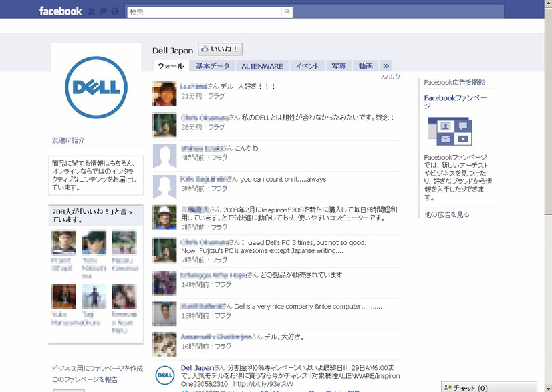
Task: Flag the Fujitsu's PC post
Action: [x=219, y=260]
